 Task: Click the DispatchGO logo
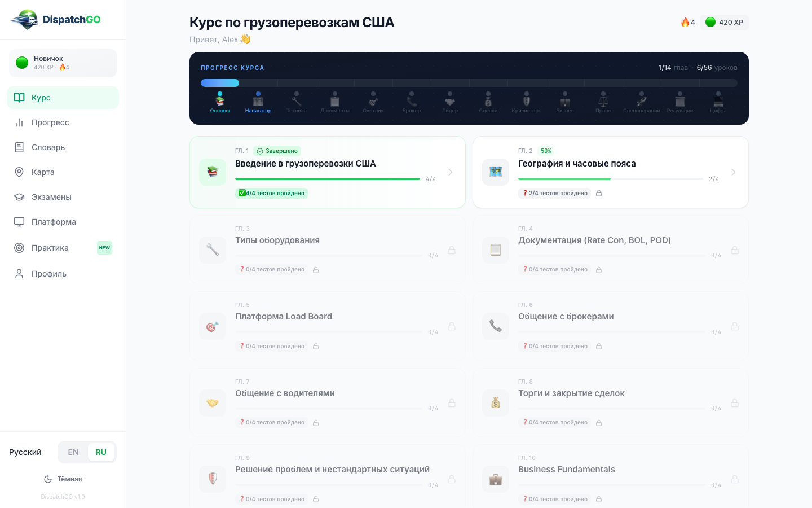click(x=55, y=20)
